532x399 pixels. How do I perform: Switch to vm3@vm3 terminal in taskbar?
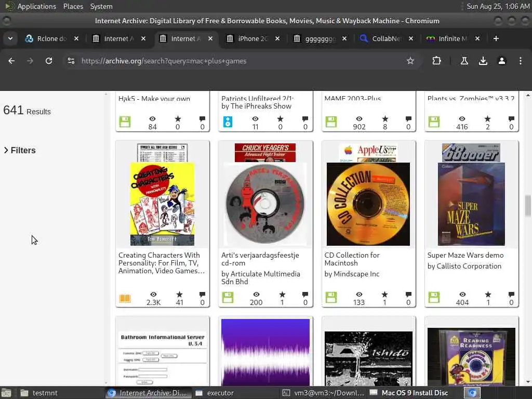(x=324, y=393)
